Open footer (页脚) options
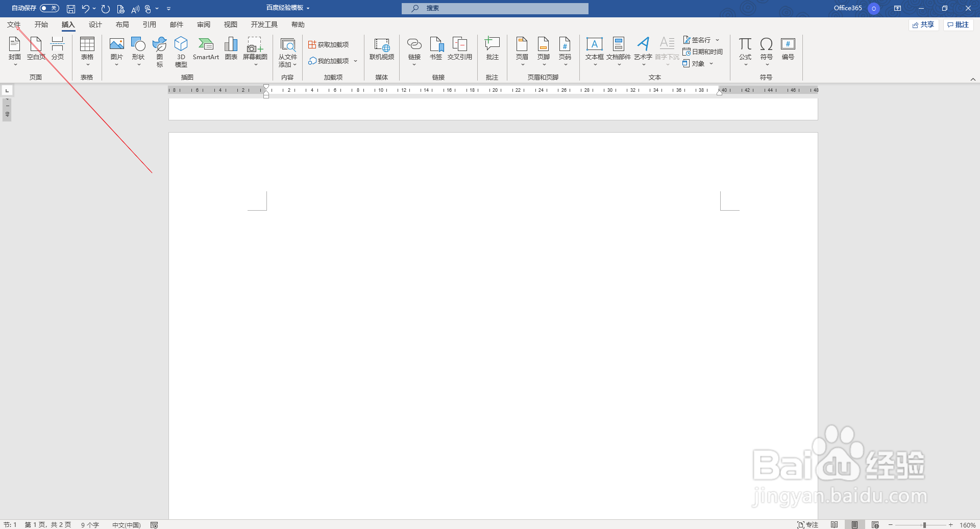This screenshot has height=529, width=980. 544,51
